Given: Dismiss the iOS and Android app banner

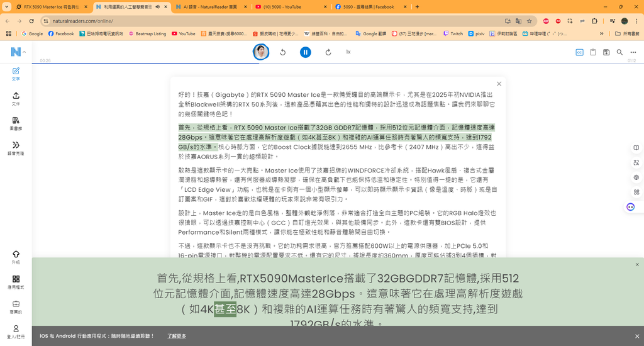Looking at the screenshot, I should tap(637, 336).
